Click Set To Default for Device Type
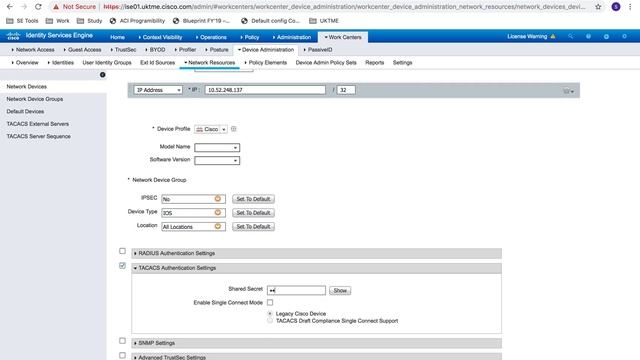Image resolution: width=640 pixels, height=360 pixels. [253, 213]
